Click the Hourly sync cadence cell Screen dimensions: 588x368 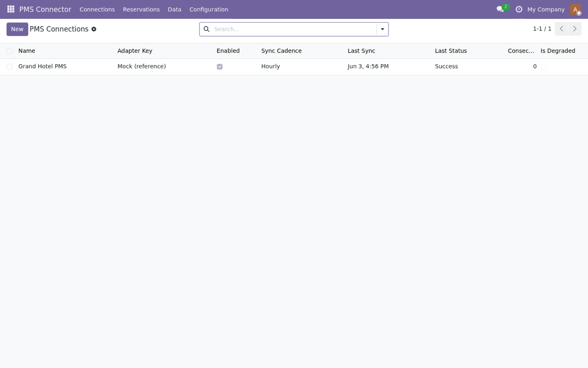click(270, 67)
